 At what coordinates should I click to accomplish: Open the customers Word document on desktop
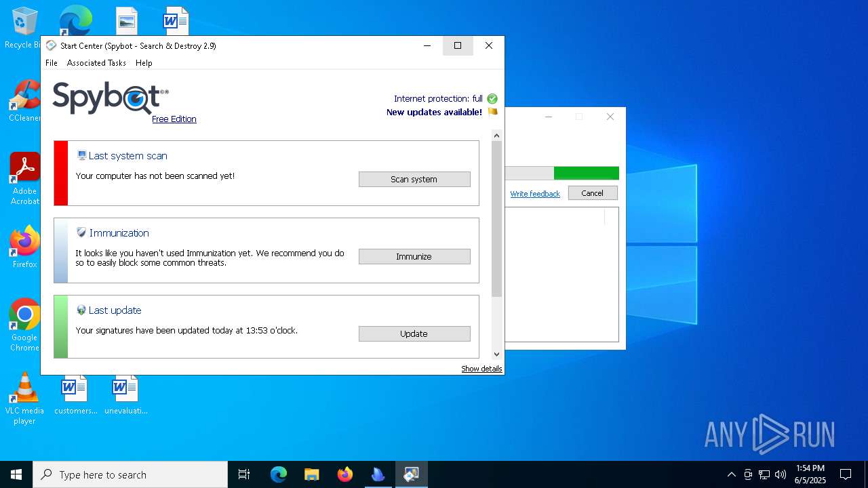pos(75,396)
